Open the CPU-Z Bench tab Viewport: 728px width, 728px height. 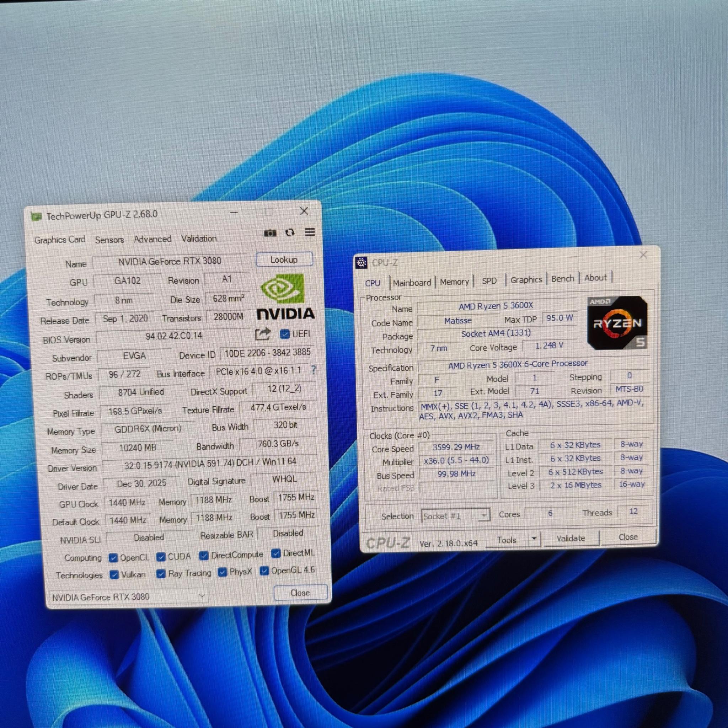563,278
